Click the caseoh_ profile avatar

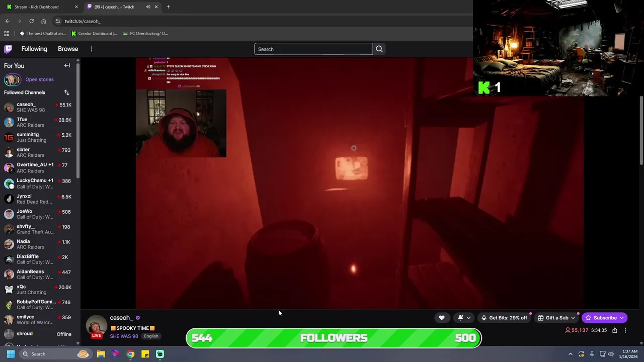click(x=96, y=326)
